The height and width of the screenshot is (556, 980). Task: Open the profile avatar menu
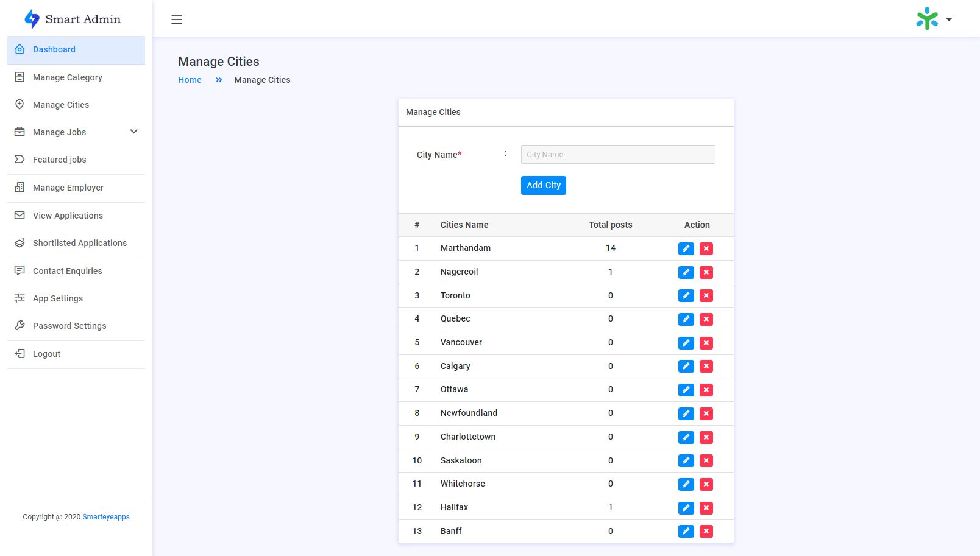[x=927, y=19]
